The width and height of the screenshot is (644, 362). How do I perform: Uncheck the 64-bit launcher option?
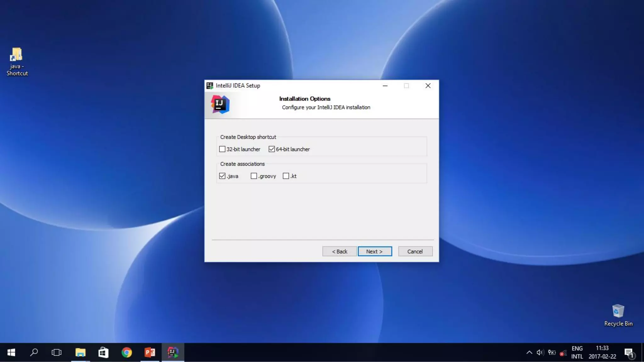tap(272, 149)
